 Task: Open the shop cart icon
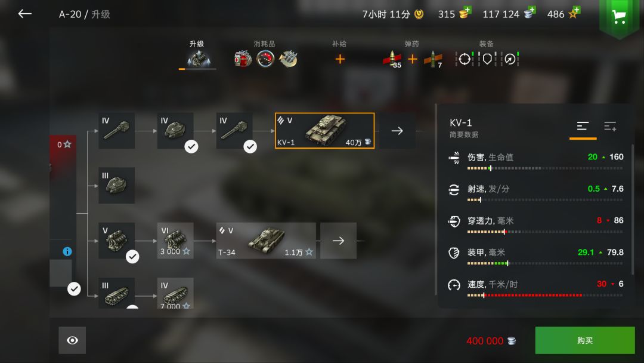pyautogui.click(x=619, y=17)
